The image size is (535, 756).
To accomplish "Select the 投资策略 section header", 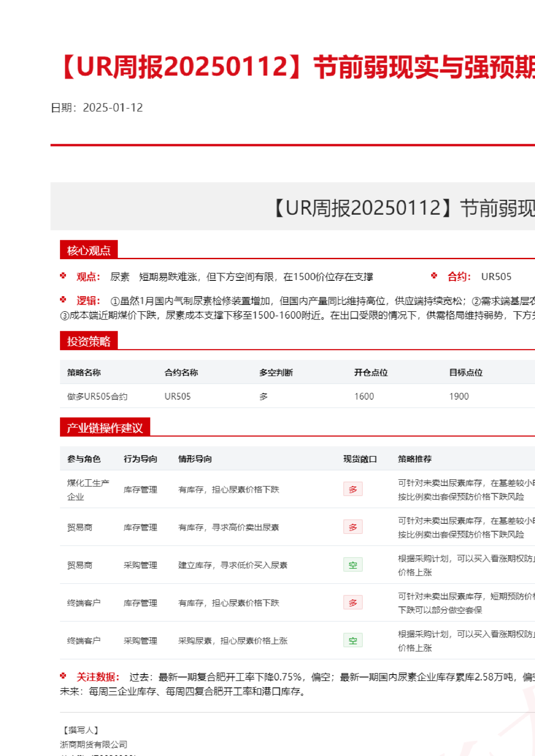I will pos(89,341).
